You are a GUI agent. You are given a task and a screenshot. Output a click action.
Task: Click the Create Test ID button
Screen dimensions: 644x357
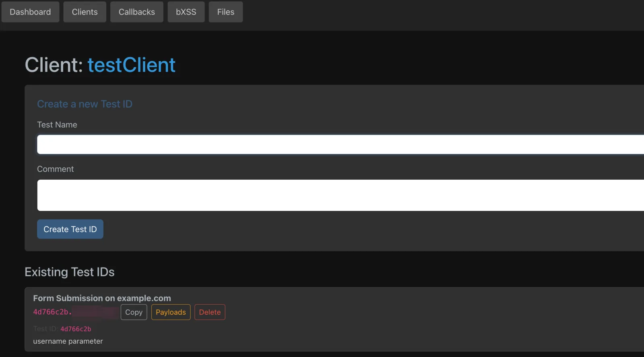70,229
